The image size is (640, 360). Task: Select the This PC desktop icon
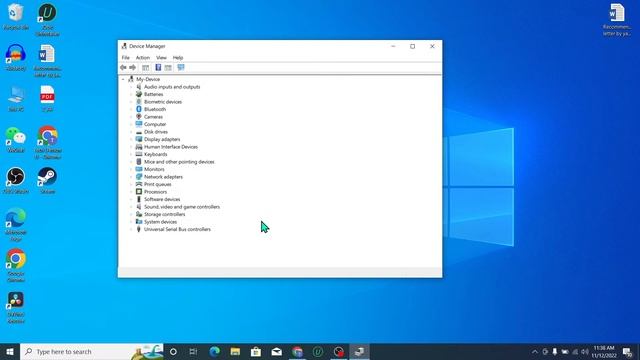[16, 99]
